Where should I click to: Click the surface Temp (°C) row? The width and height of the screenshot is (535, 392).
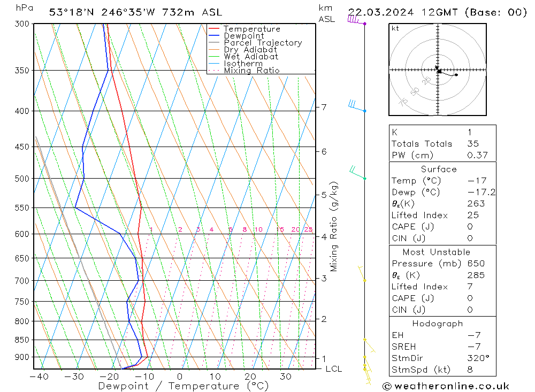[x=442, y=180]
